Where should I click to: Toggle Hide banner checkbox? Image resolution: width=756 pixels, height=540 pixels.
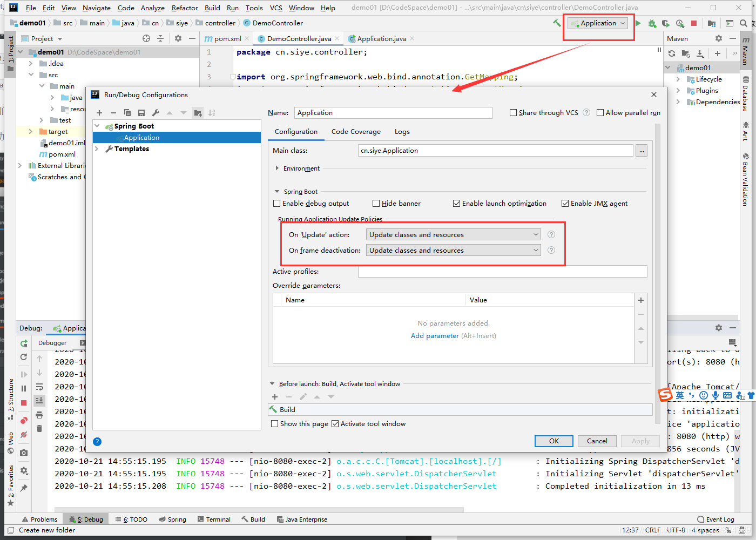point(376,204)
